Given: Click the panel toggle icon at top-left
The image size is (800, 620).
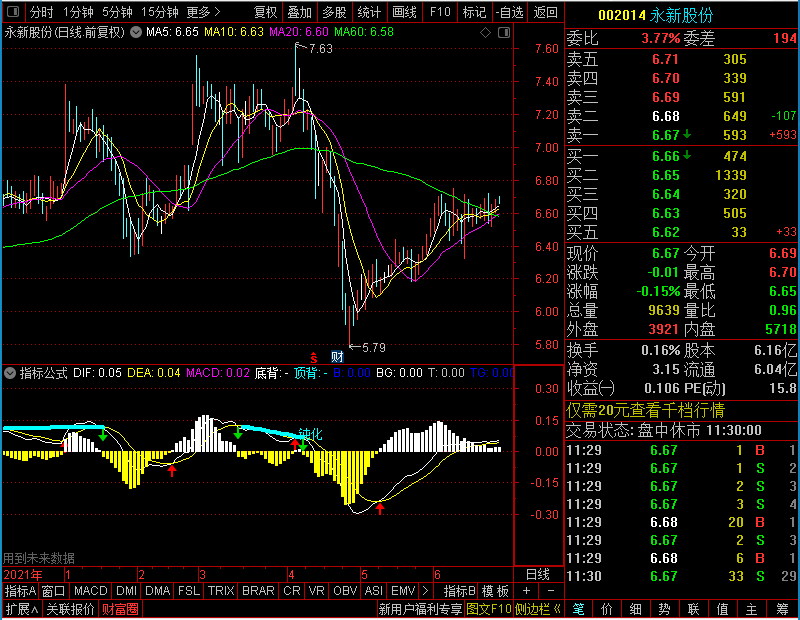Looking at the screenshot, I should pos(13,11).
